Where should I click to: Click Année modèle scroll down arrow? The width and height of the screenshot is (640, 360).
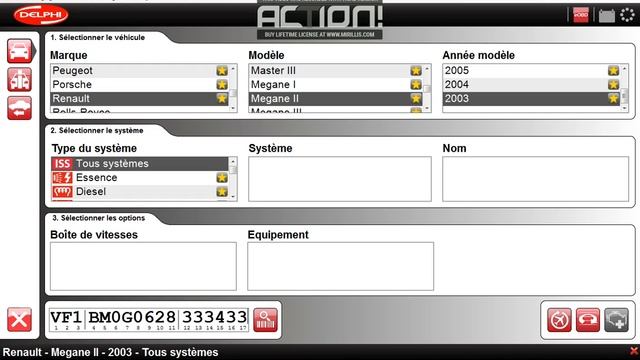[x=624, y=108]
